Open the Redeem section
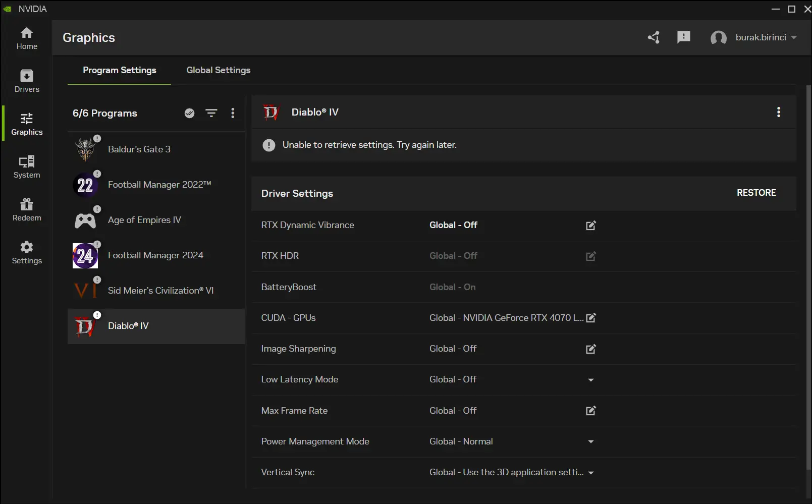Screen dimensions: 812x504 click(x=27, y=210)
